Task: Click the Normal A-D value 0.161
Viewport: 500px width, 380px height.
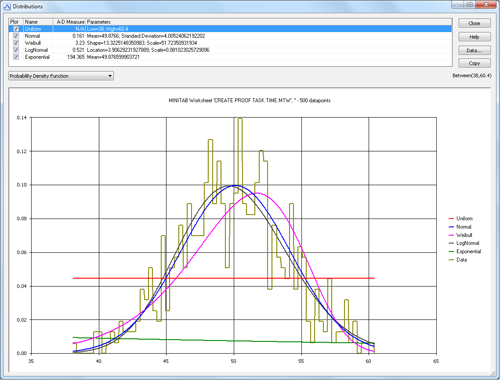Action: pyautogui.click(x=78, y=36)
